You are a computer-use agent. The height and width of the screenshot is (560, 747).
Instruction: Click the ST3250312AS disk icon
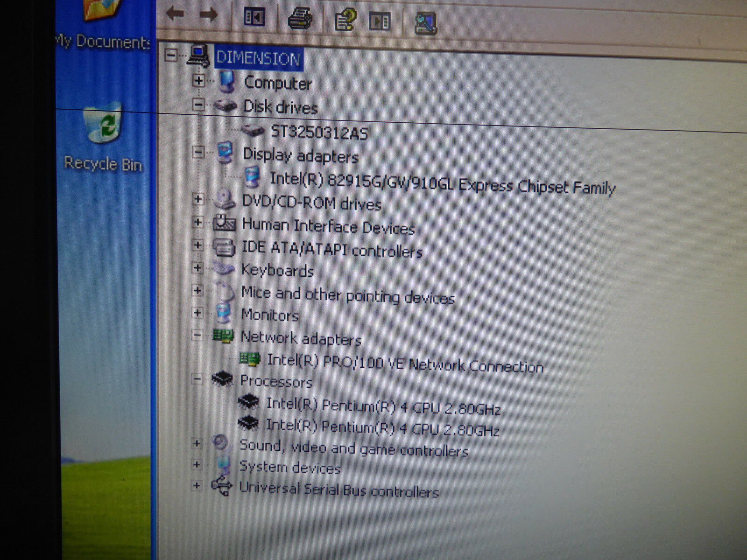(254, 130)
